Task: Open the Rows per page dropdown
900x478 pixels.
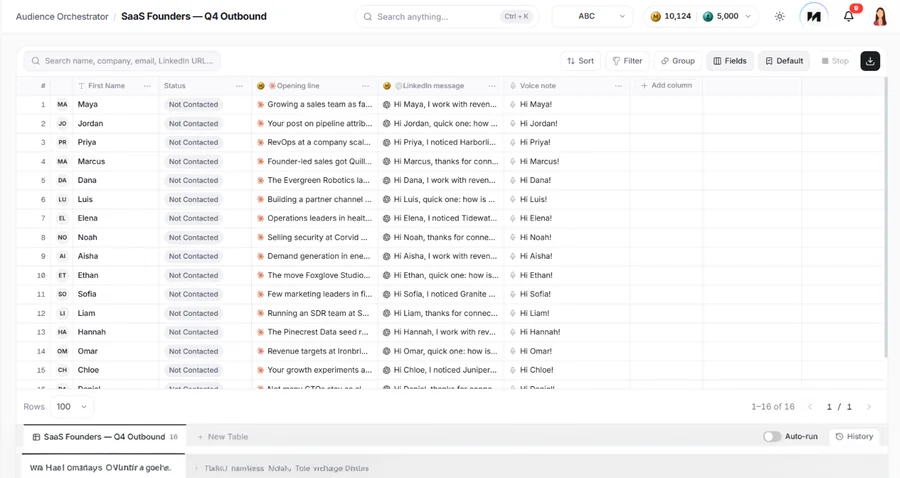Action: 72,406
